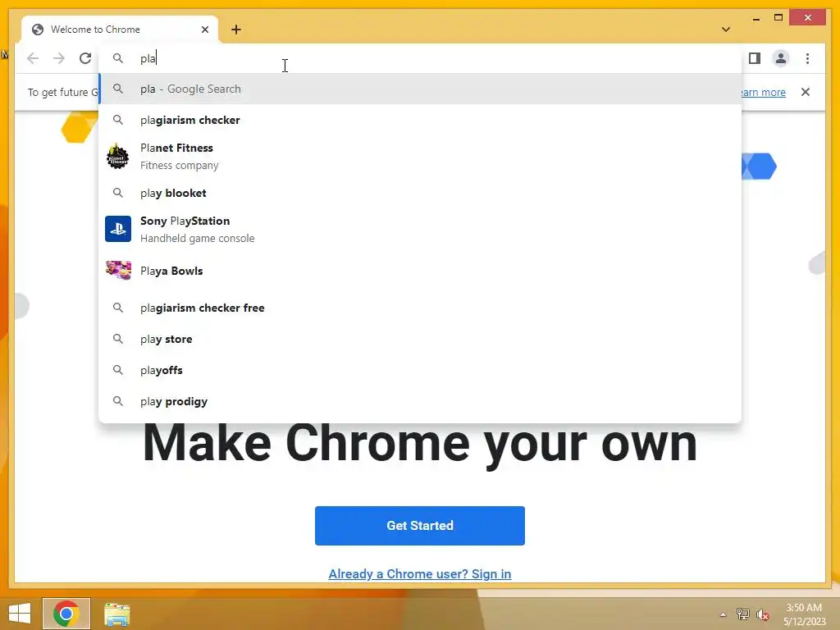Open a new tab with plus button
840x630 pixels.
(x=236, y=30)
